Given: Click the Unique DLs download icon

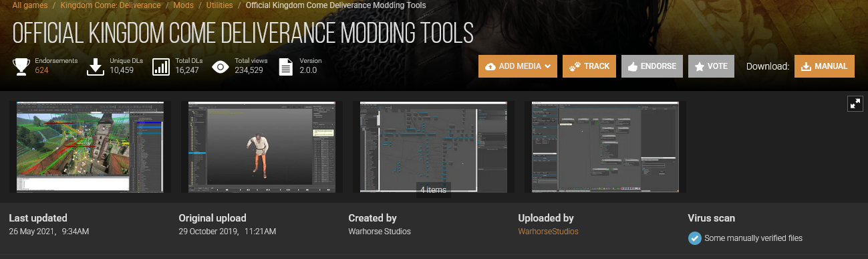Looking at the screenshot, I should 96,66.
